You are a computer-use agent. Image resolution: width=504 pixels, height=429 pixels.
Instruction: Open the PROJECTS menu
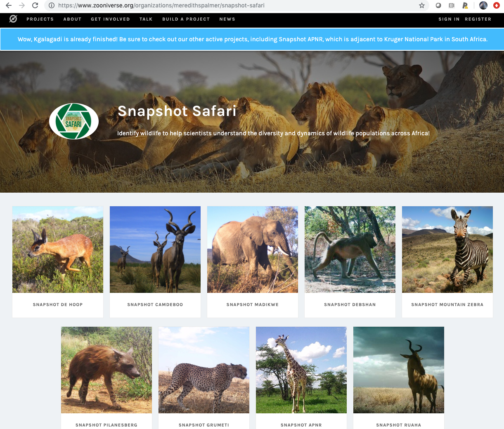pos(40,19)
